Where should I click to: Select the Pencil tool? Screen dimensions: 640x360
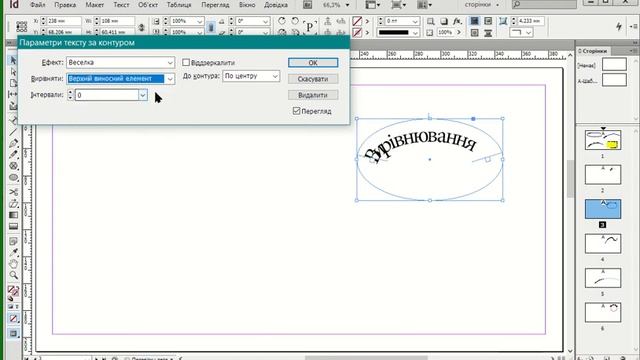point(13,154)
